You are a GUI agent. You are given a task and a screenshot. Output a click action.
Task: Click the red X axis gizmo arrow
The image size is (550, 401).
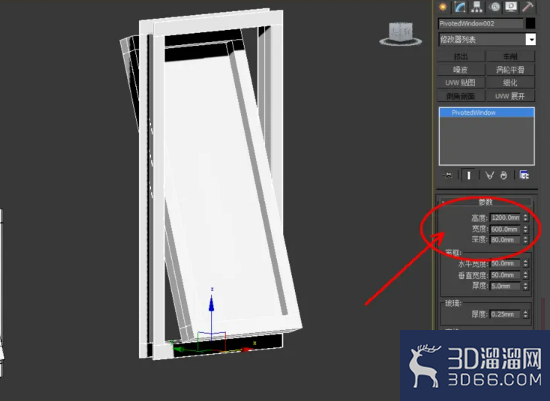point(247,349)
